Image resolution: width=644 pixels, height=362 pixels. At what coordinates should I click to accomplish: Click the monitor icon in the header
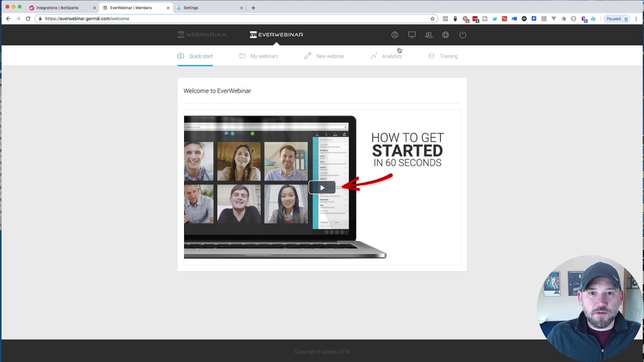[412, 35]
